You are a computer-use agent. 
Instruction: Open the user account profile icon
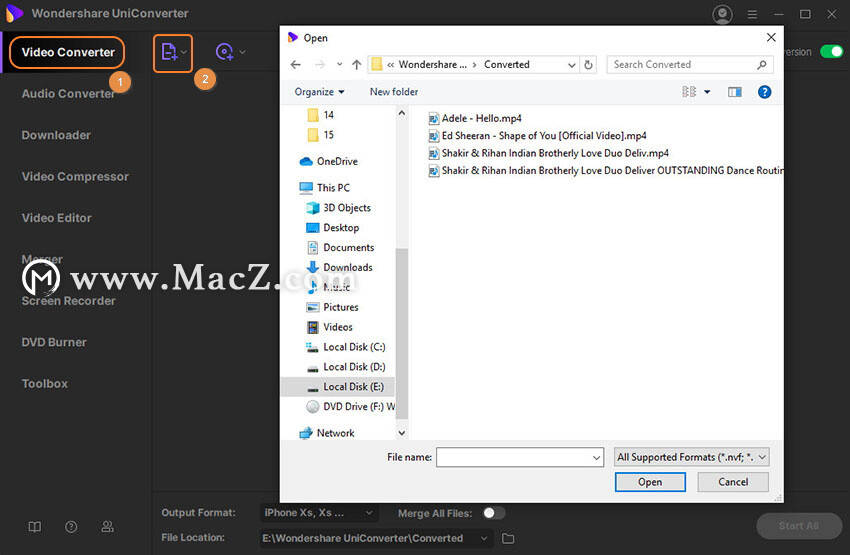(722, 15)
